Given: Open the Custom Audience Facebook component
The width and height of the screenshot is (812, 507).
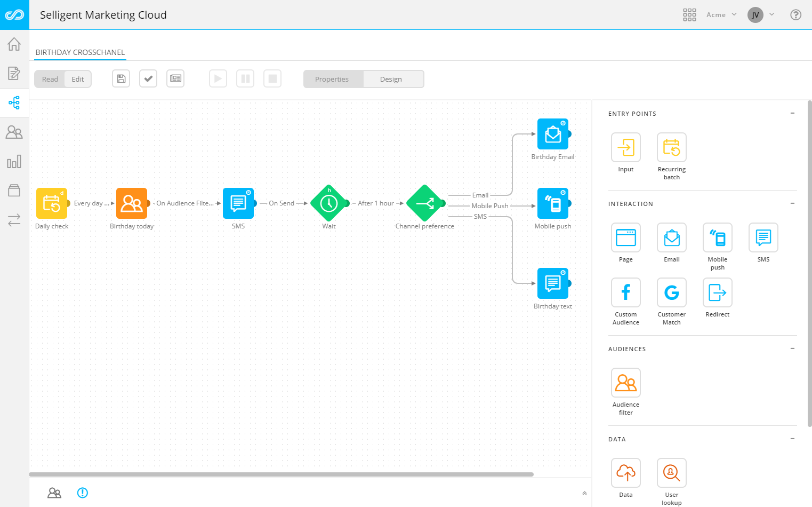Looking at the screenshot, I should pyautogui.click(x=625, y=292).
